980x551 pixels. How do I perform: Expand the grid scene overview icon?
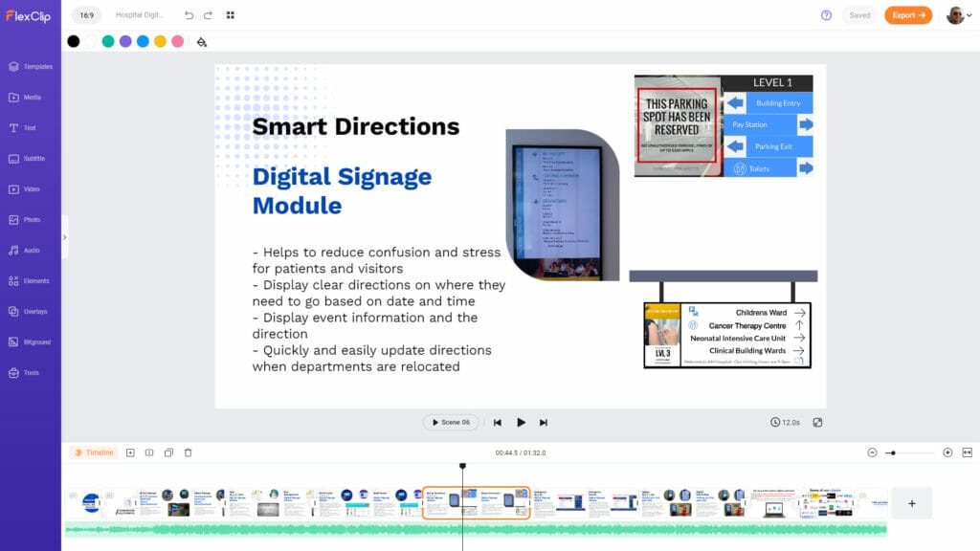point(230,14)
